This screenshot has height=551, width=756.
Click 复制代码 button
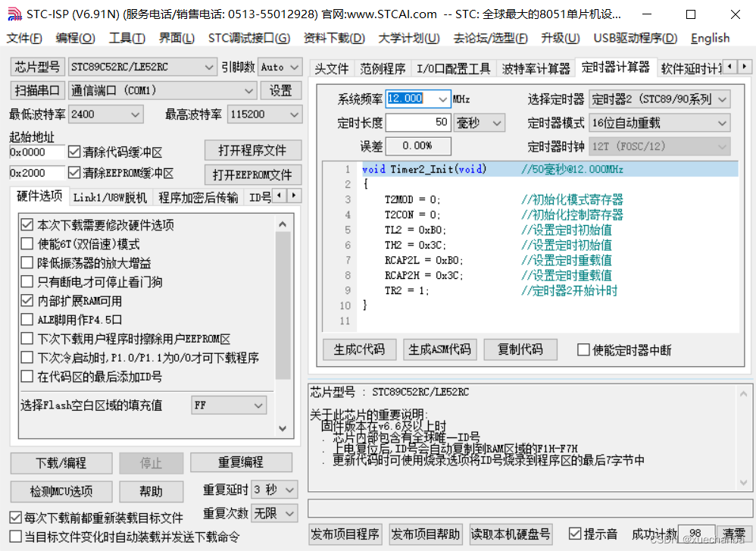pos(520,349)
